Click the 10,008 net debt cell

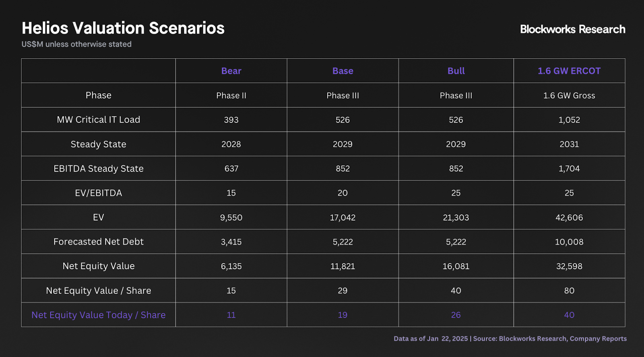(x=569, y=242)
